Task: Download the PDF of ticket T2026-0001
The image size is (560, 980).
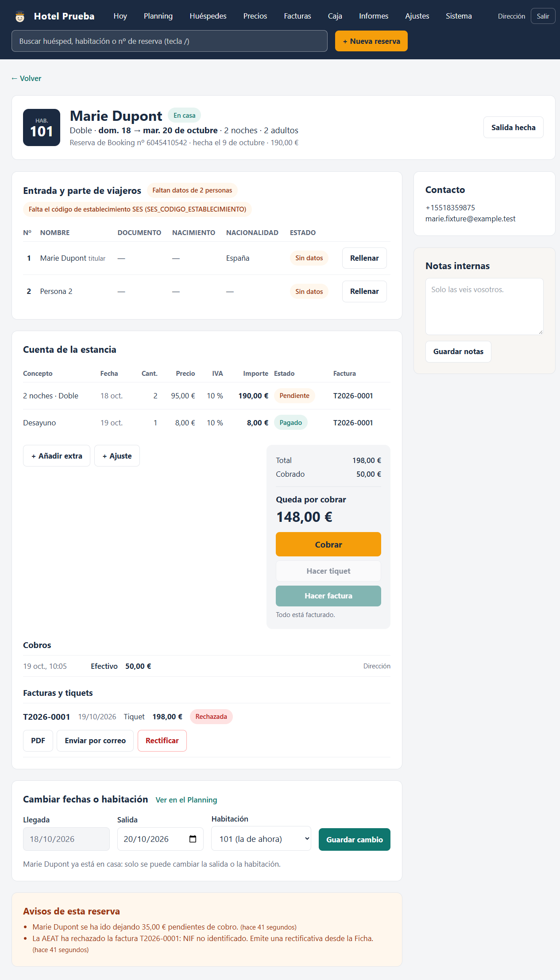Action: point(38,741)
